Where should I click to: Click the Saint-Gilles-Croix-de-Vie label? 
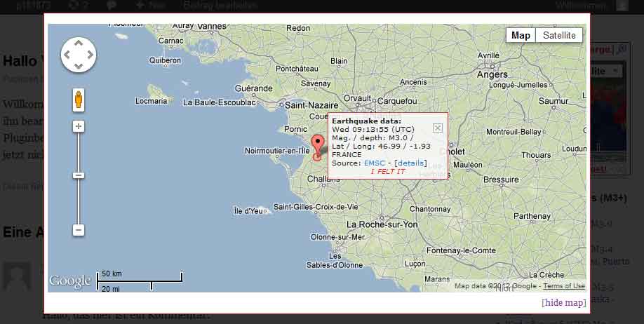coord(316,207)
